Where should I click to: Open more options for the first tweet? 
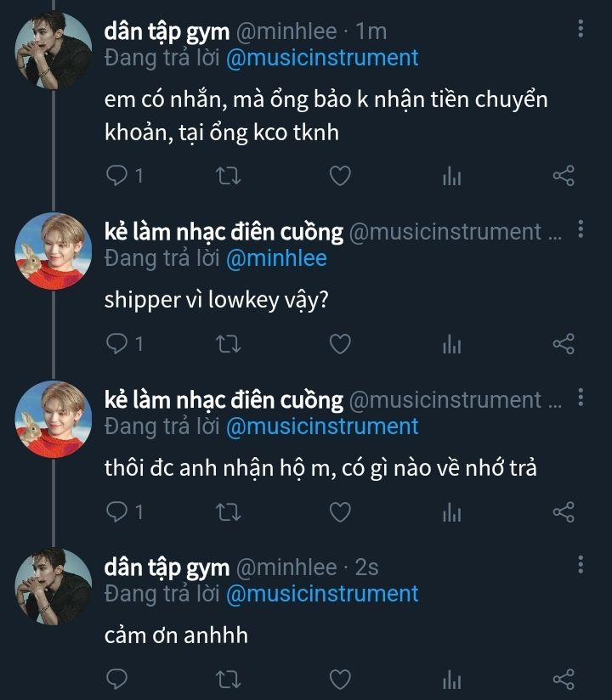[581, 30]
